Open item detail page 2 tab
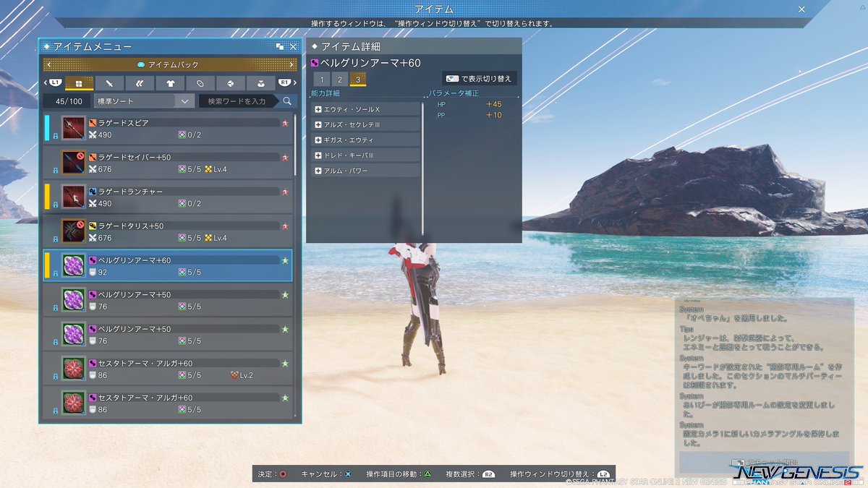 click(339, 79)
